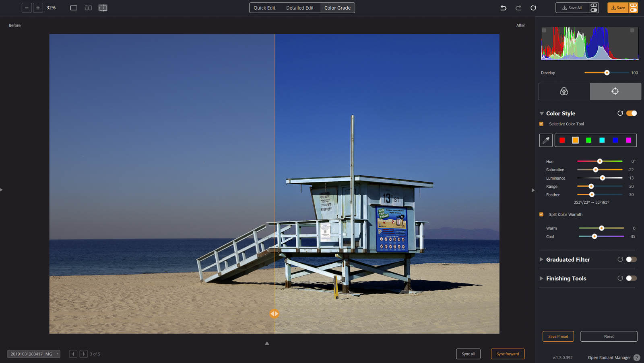Select the eyedropper color picker tool
The image size is (644, 363).
546,140
